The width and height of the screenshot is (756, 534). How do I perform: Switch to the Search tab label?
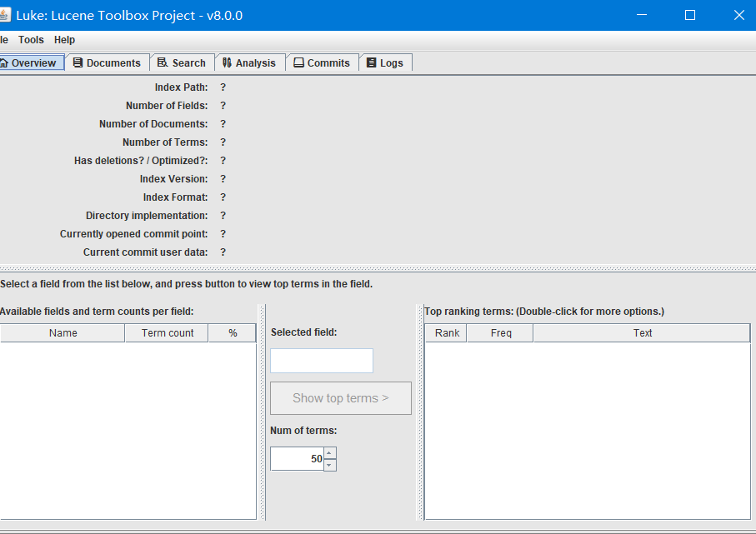coord(188,63)
